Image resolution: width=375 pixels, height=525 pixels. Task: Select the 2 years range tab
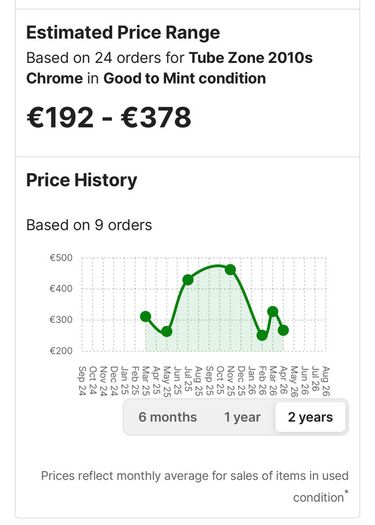pos(310,417)
